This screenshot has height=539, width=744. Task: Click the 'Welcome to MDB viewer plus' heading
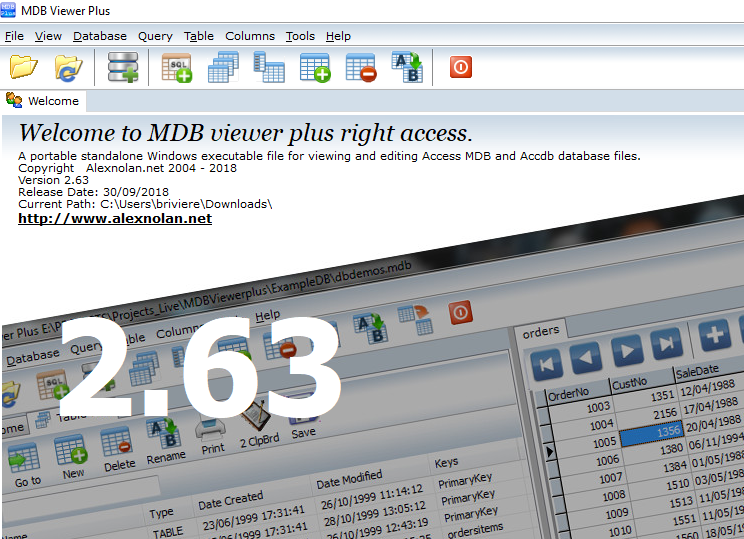(245, 133)
